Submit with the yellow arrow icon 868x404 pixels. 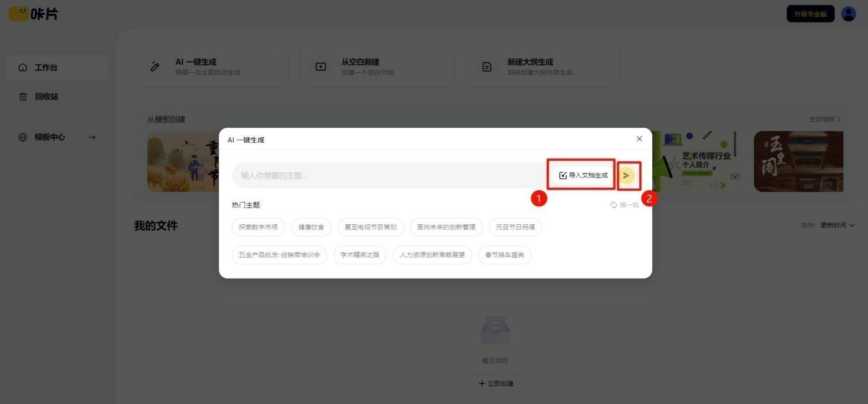click(628, 175)
